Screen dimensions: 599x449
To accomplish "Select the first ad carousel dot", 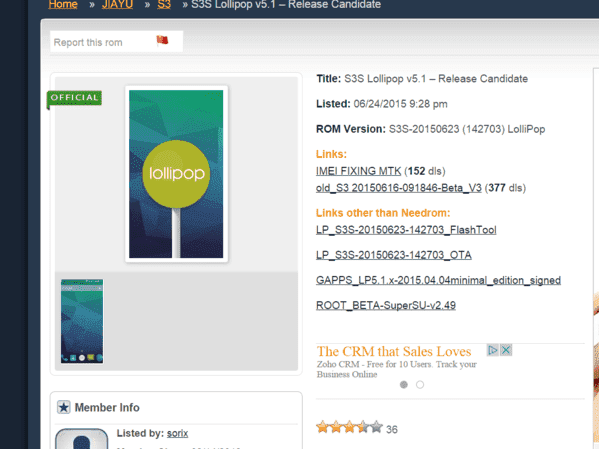I will [404, 384].
